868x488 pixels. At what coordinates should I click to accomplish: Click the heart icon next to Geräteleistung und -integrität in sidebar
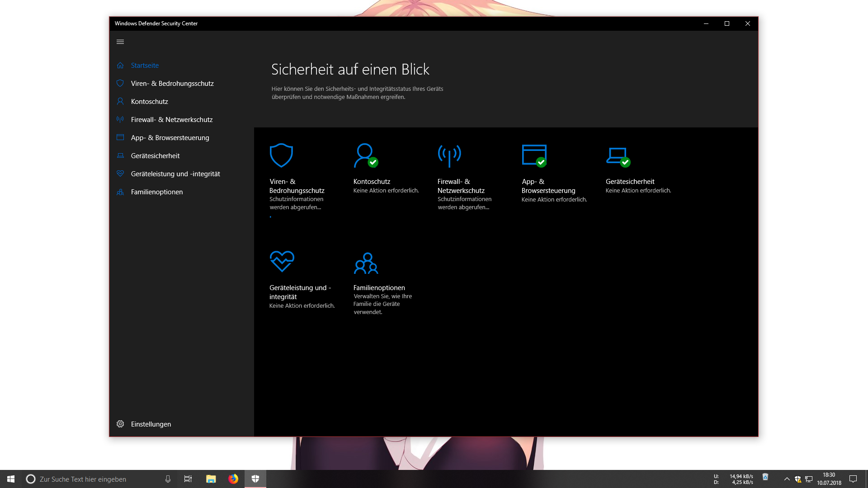[120, 174]
